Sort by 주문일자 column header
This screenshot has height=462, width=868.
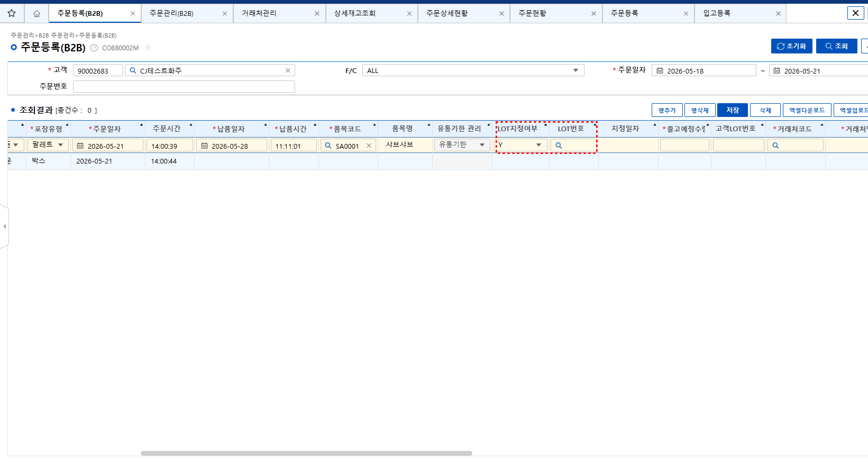pos(107,129)
